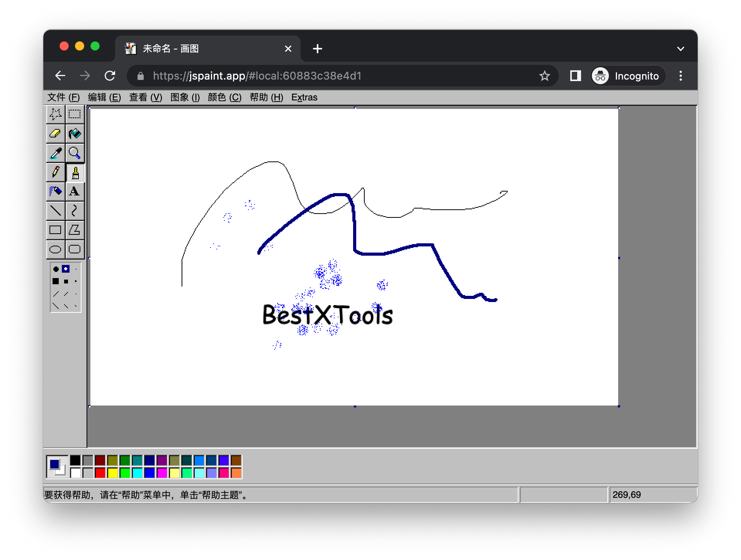
Task: Expand the tab search dropdown arrow
Action: pyautogui.click(x=681, y=49)
